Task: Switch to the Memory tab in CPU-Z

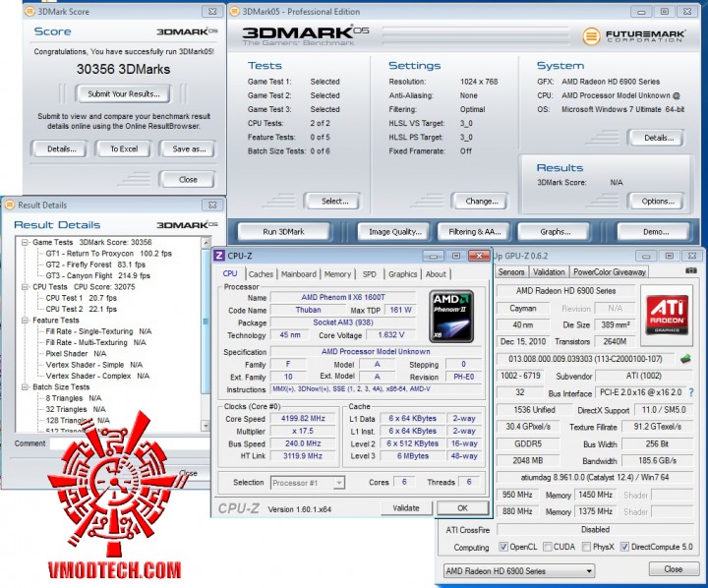Action: [x=337, y=274]
